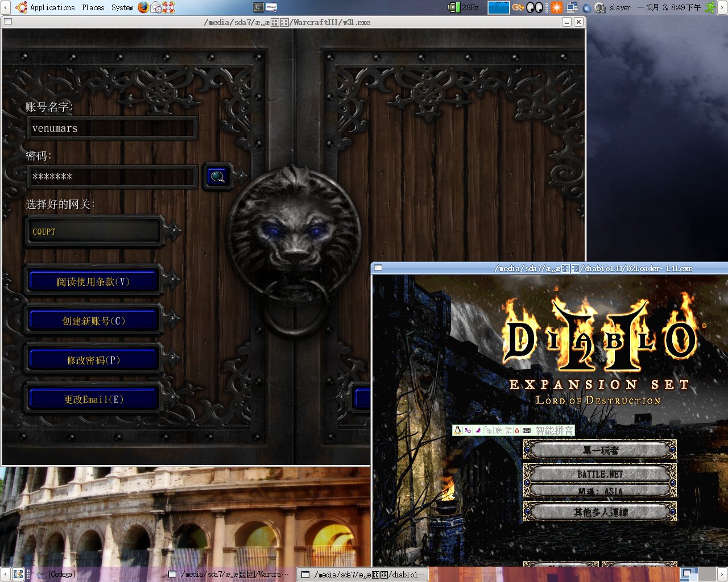Click the password input field

[x=113, y=177]
